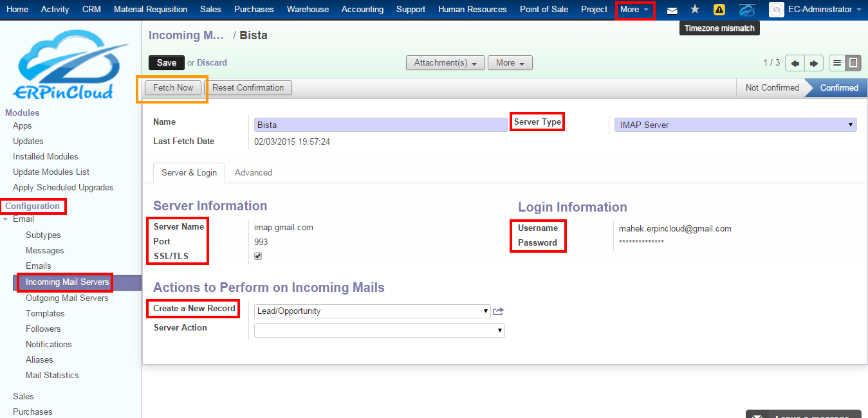Open Sales in the left sidebar
Image resolution: width=868 pixels, height=418 pixels.
pos(23,397)
